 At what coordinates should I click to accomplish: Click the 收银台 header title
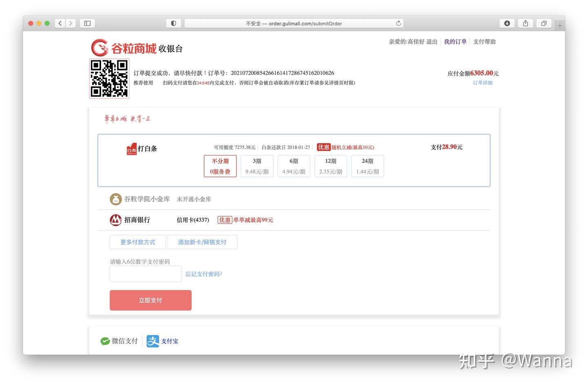[x=171, y=49]
